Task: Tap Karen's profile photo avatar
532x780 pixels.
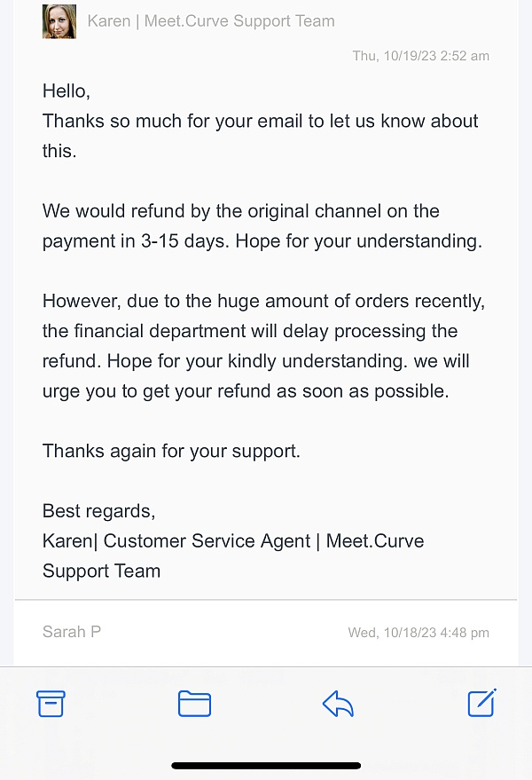Action: [59, 21]
